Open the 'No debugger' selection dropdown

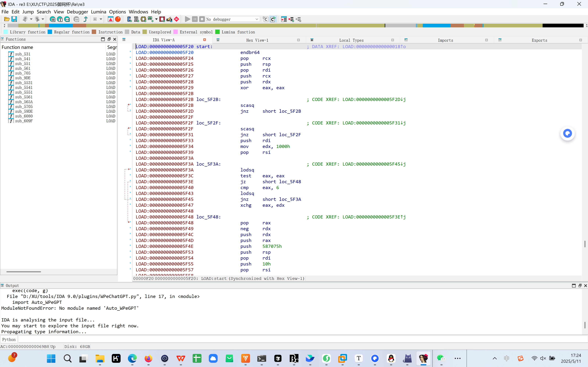pos(233,19)
